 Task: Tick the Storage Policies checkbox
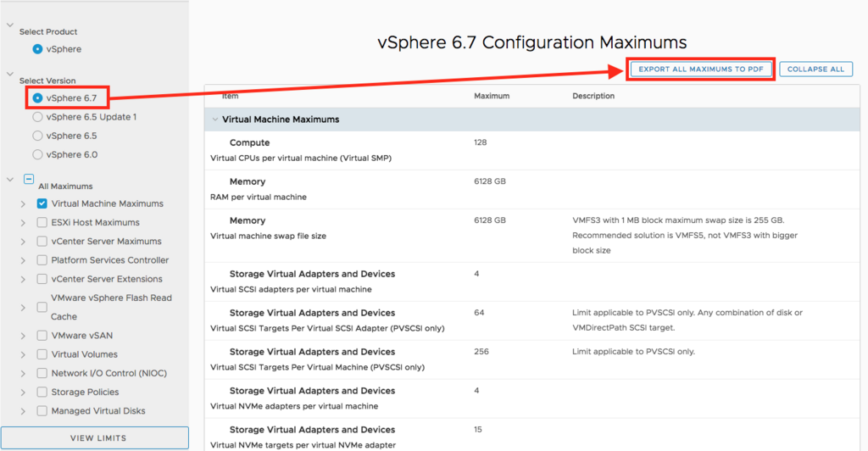click(x=42, y=392)
